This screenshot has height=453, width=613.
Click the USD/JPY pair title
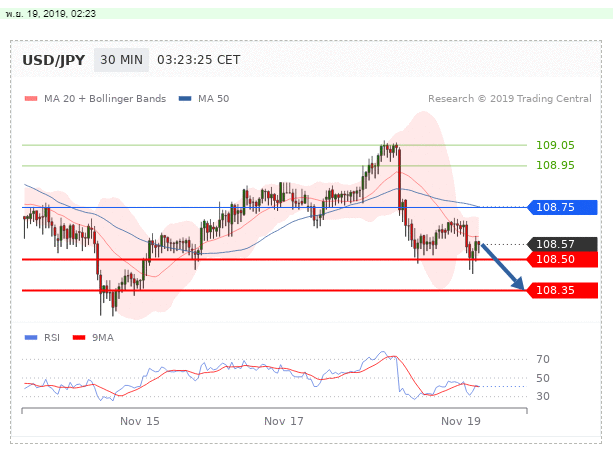(x=54, y=60)
